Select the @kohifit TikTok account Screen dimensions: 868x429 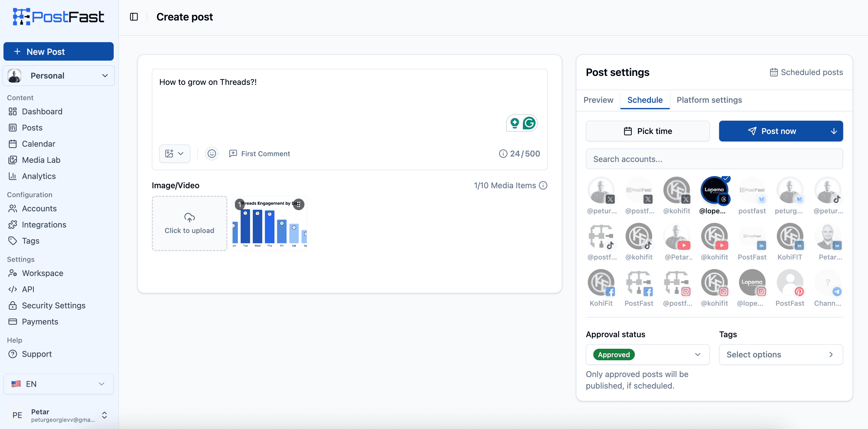click(639, 236)
